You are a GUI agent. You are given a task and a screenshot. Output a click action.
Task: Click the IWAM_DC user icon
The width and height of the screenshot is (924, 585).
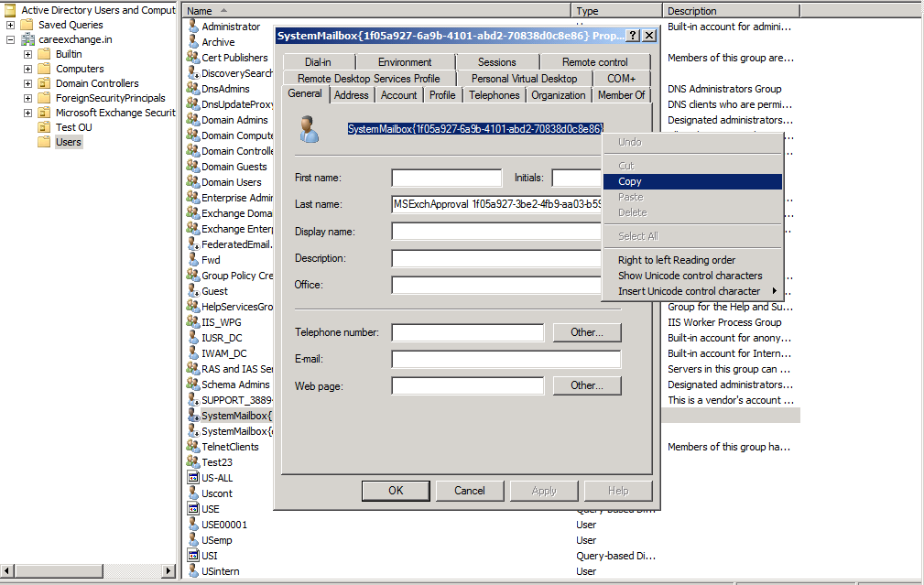pyautogui.click(x=192, y=353)
